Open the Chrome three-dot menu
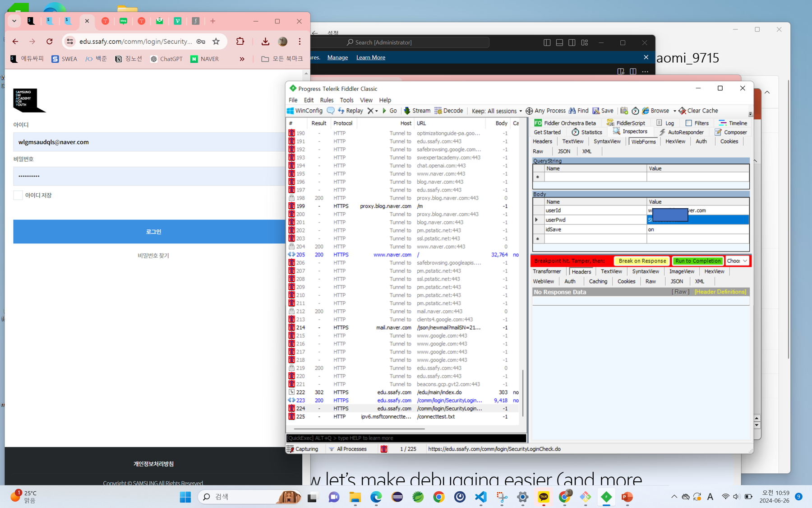The image size is (812, 508). (x=300, y=42)
